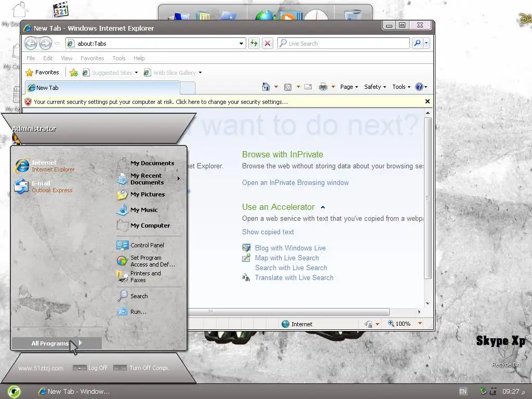Open the Edit menu
The image size is (532, 399).
pos(48,58)
